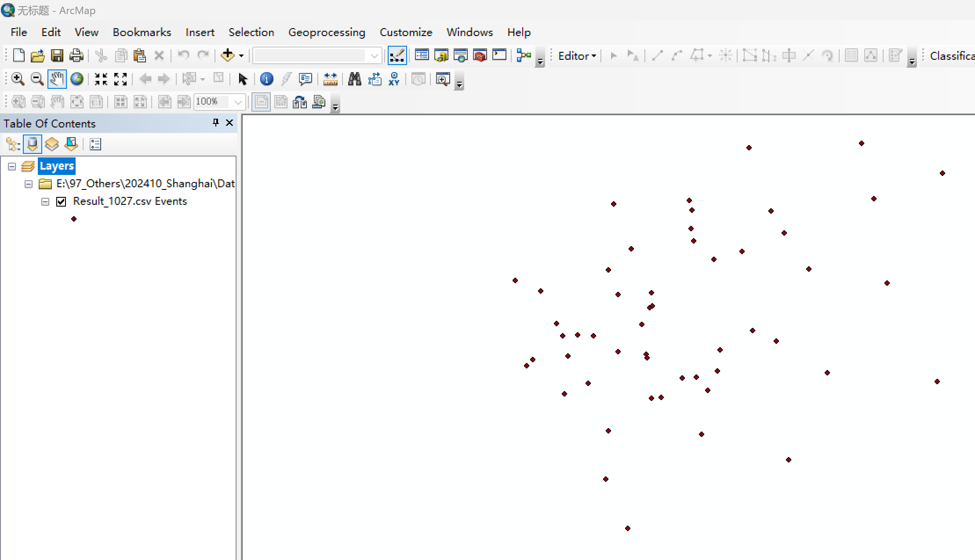Open ArcToolbox red toolbox icon
975x560 pixels.
(480, 55)
